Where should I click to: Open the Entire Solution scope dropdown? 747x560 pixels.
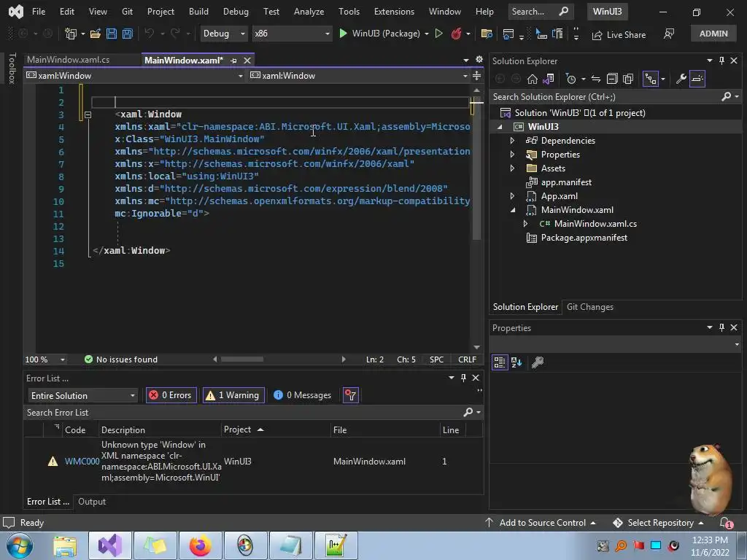(83, 396)
